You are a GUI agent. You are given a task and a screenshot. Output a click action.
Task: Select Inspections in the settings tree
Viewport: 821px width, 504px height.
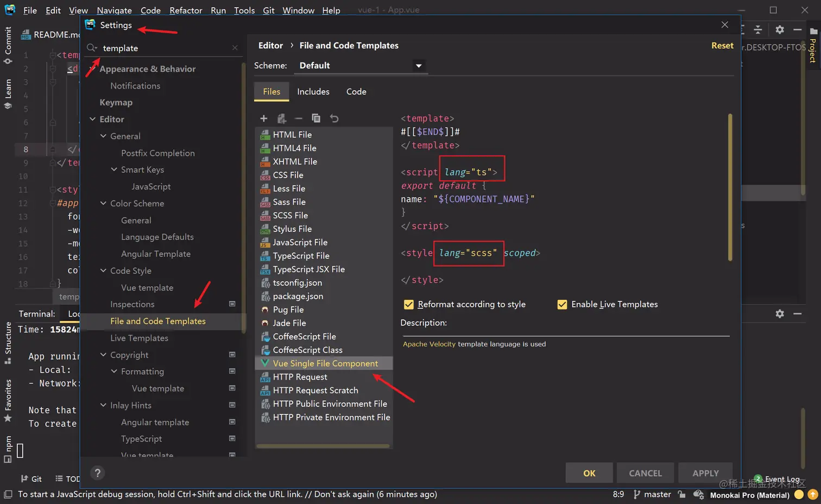[x=132, y=304]
